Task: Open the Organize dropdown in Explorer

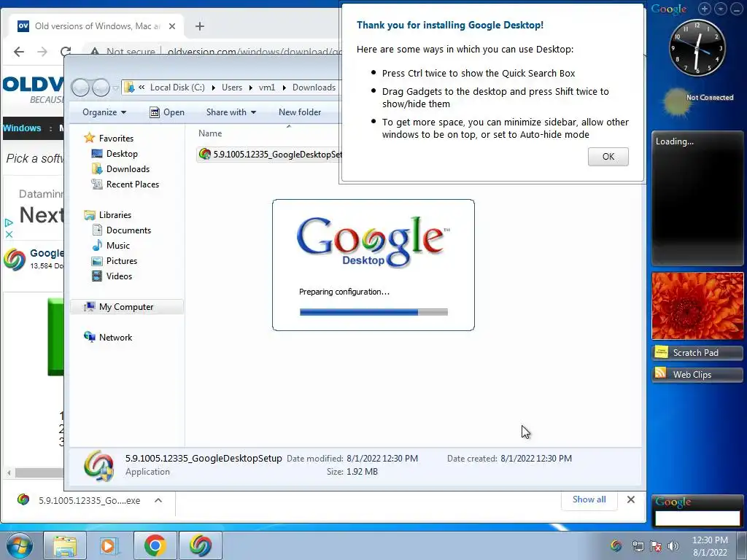Action: click(104, 112)
